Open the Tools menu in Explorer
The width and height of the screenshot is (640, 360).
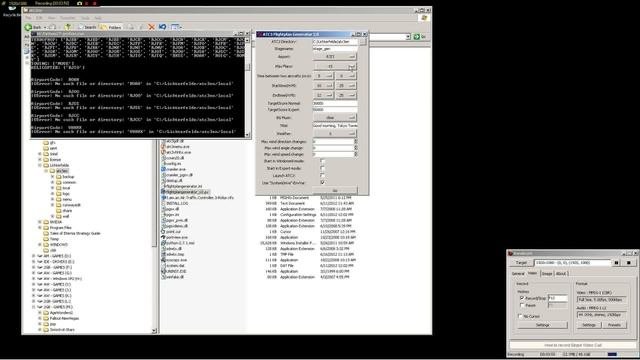tap(85, 18)
